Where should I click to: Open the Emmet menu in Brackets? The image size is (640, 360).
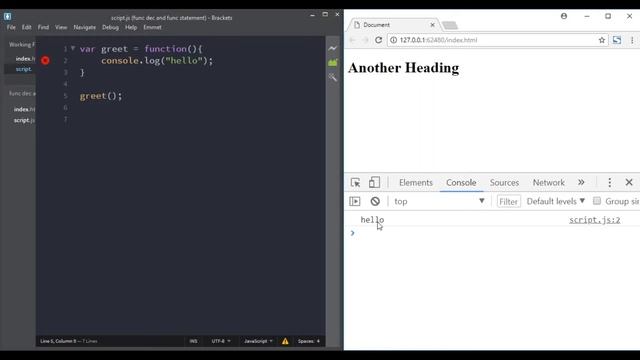(152, 27)
